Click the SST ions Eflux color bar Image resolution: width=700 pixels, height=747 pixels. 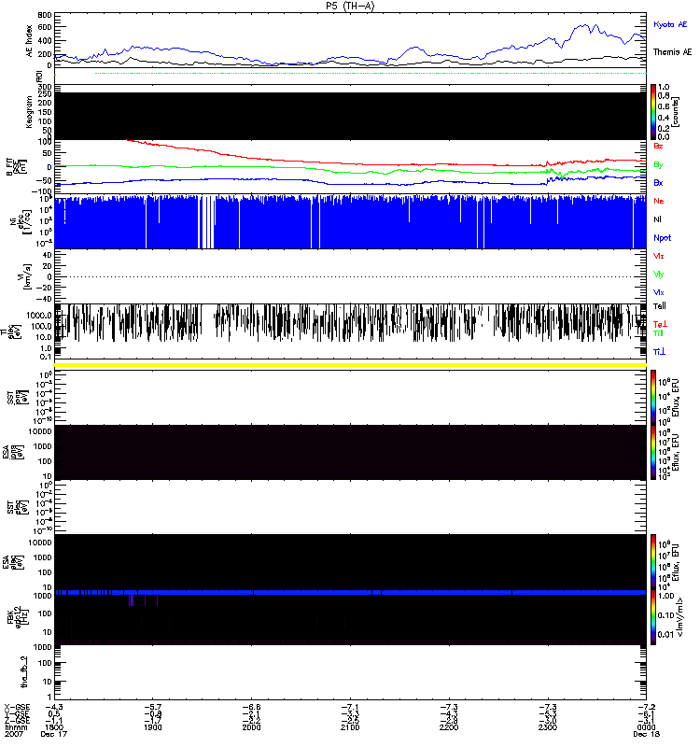pyautogui.click(x=653, y=397)
